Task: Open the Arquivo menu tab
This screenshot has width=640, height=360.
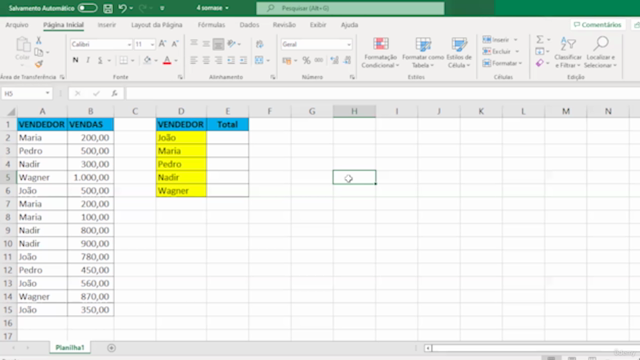Action: point(17,25)
